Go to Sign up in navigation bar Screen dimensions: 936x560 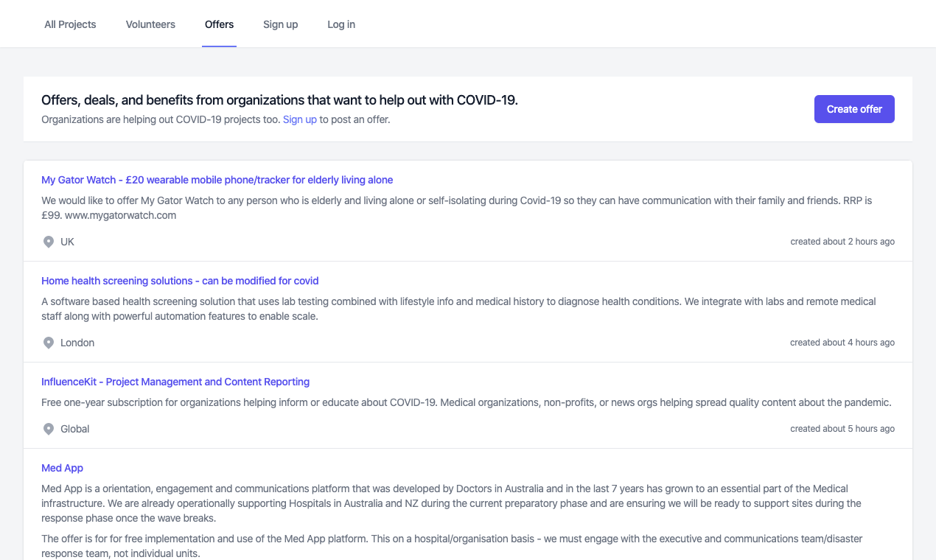[x=280, y=24]
